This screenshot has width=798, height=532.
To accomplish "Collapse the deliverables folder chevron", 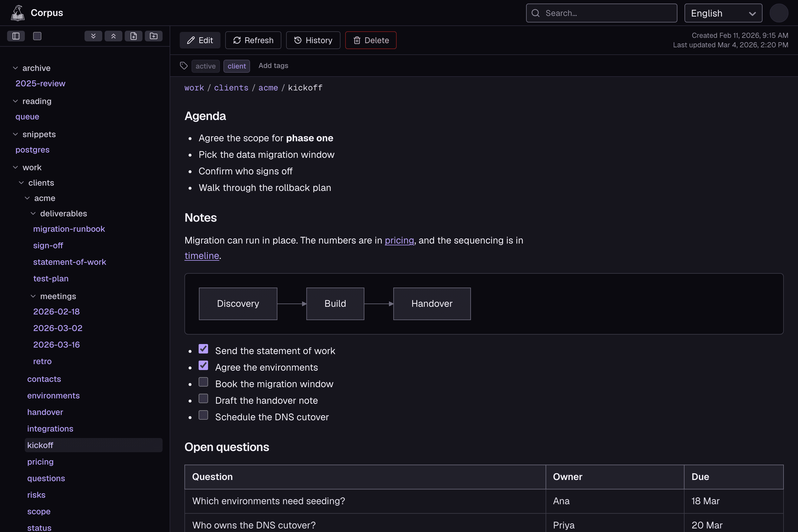I will (x=33, y=213).
